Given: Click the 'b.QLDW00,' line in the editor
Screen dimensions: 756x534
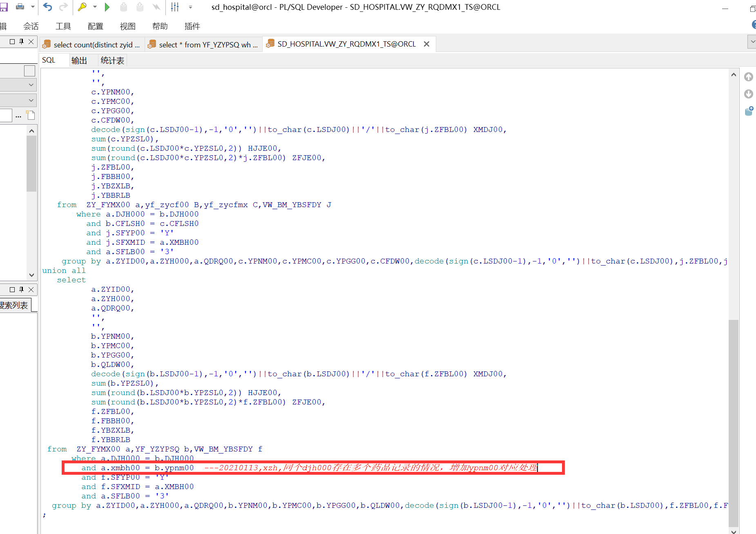Looking at the screenshot, I should point(113,364).
